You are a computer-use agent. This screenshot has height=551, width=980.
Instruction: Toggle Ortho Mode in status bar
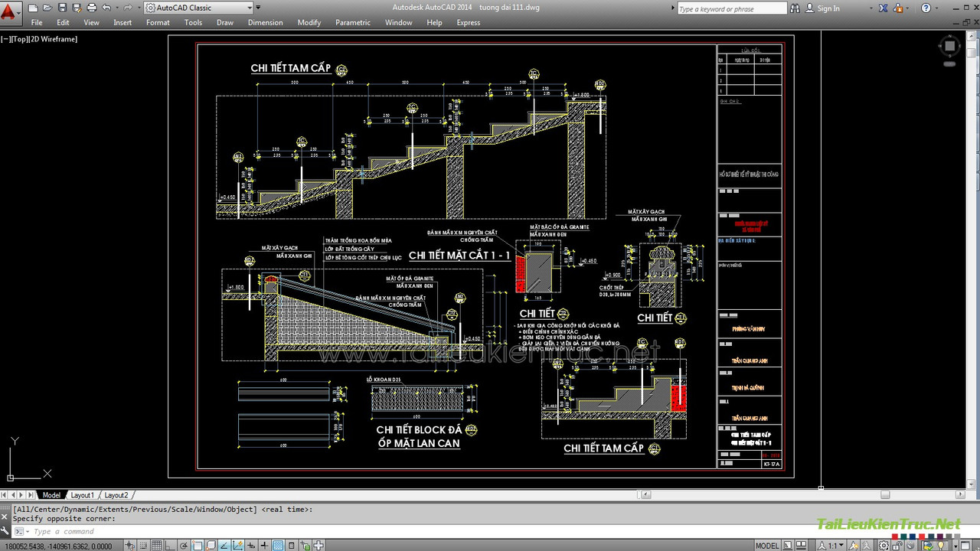170,545
